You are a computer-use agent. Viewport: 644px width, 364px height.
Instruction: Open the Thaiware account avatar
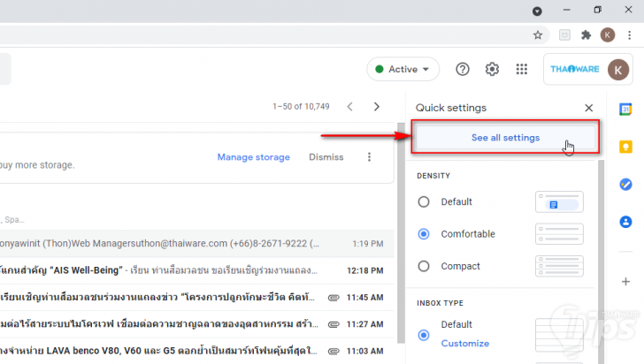pyautogui.click(x=618, y=70)
